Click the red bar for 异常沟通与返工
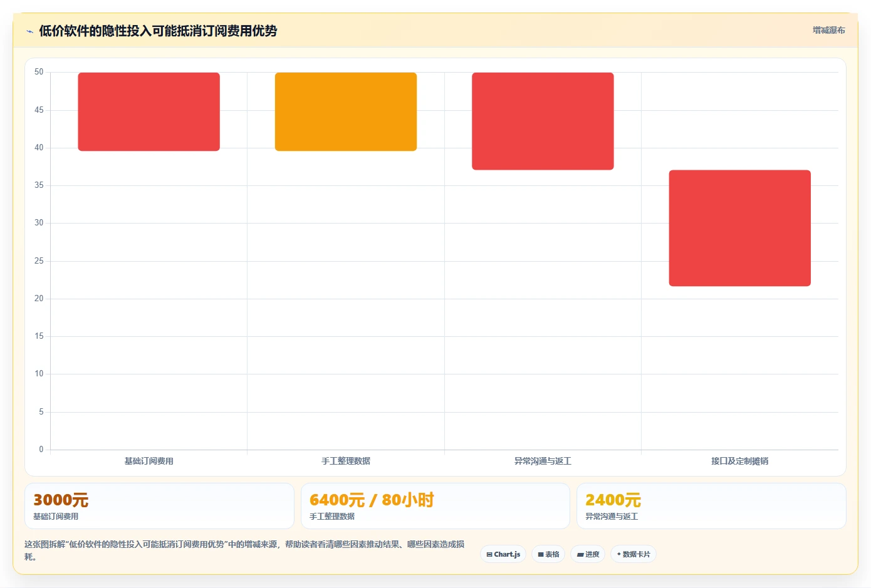Screen dimensions: 871x588 (543, 121)
